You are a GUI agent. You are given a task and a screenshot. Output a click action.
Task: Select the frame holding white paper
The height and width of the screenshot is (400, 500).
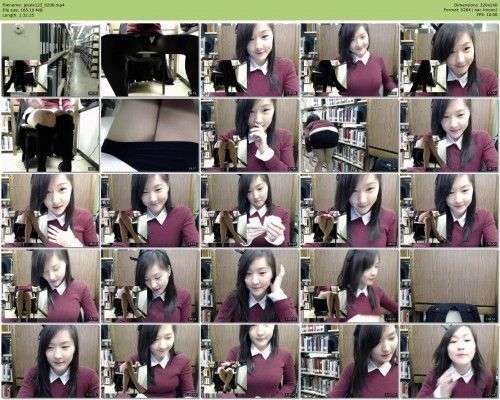(x=250, y=211)
